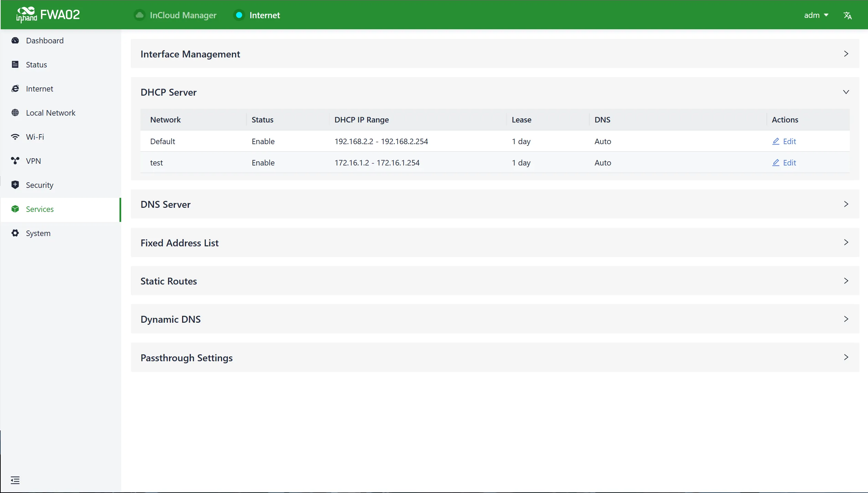
Task: Open the Dashboard menu item
Action: click(x=61, y=41)
